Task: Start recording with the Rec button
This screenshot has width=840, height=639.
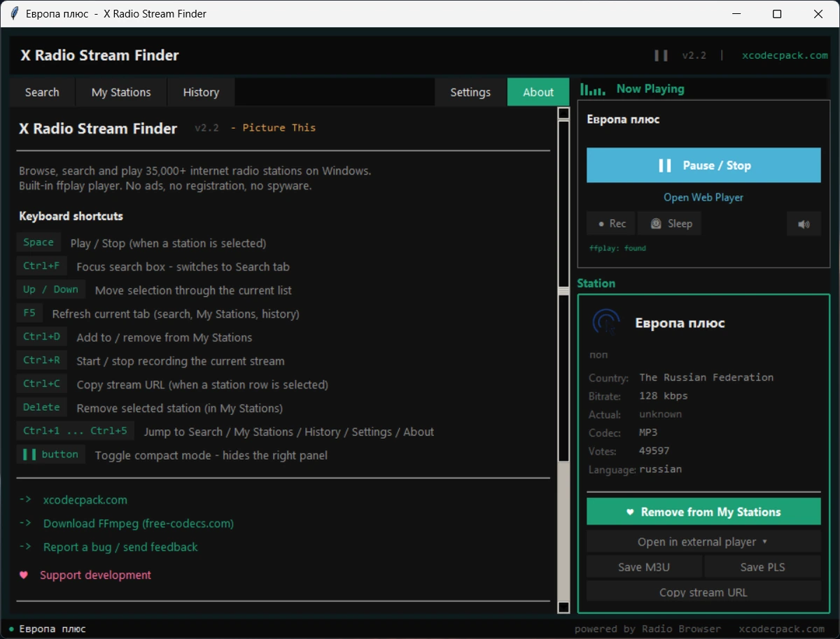Action: (x=610, y=224)
